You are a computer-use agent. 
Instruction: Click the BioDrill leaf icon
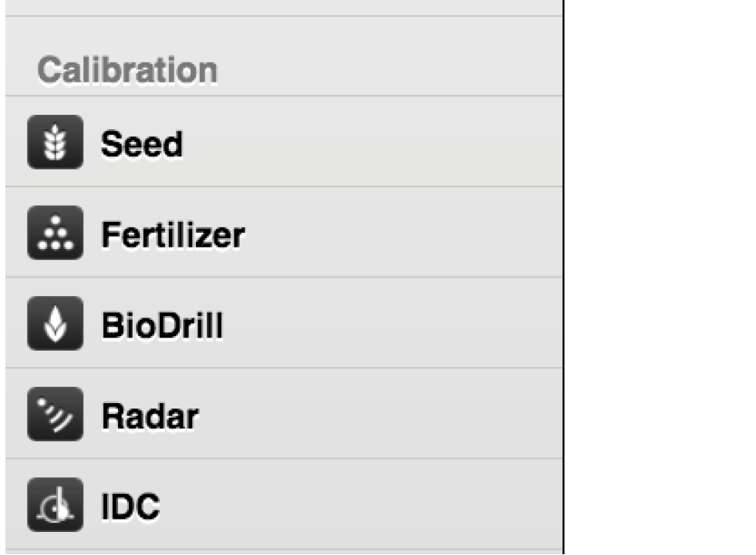(55, 324)
